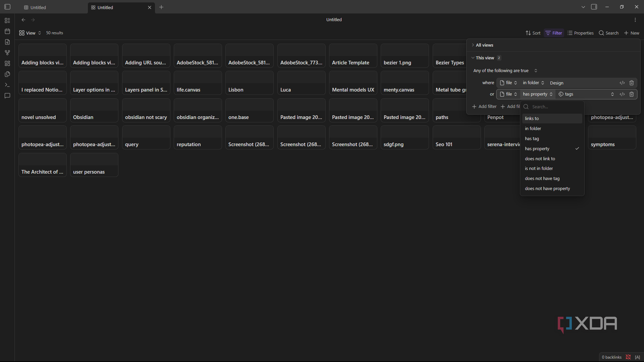Open command palette terminal icon
644x362 pixels.
click(x=7, y=85)
